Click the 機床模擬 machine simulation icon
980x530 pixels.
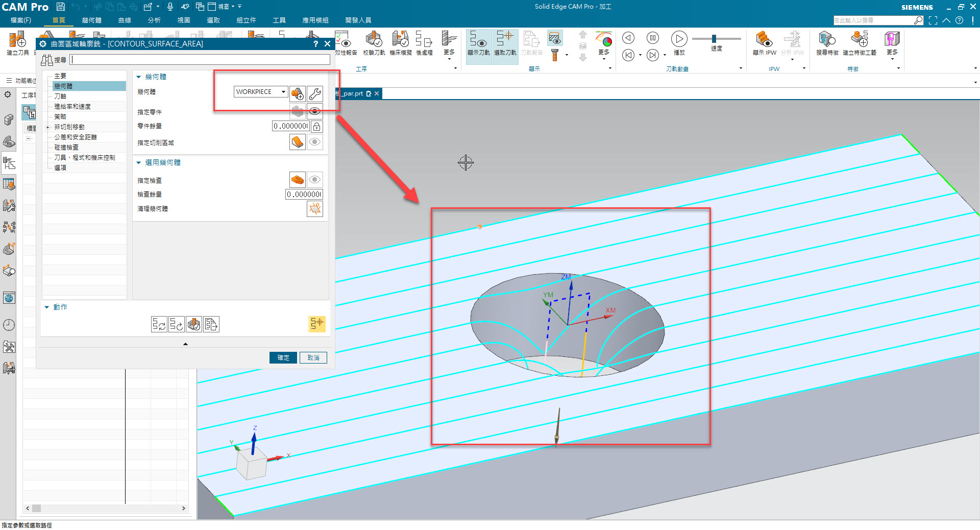click(x=400, y=43)
